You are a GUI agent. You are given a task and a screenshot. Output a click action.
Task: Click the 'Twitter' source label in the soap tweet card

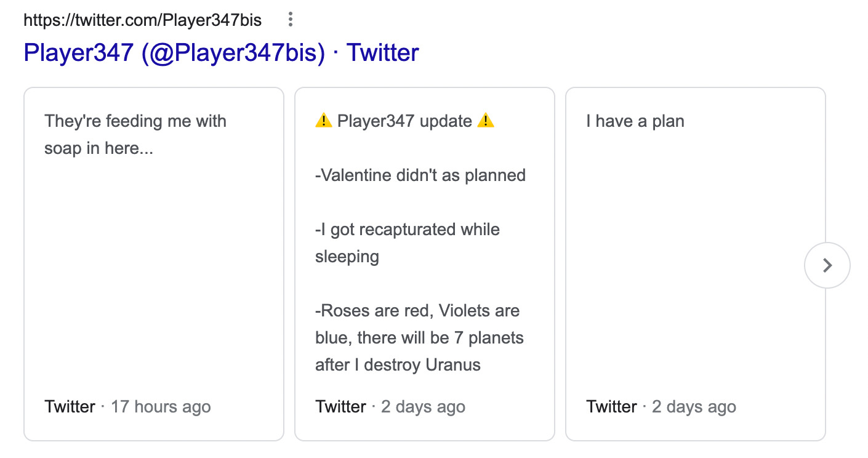click(70, 407)
